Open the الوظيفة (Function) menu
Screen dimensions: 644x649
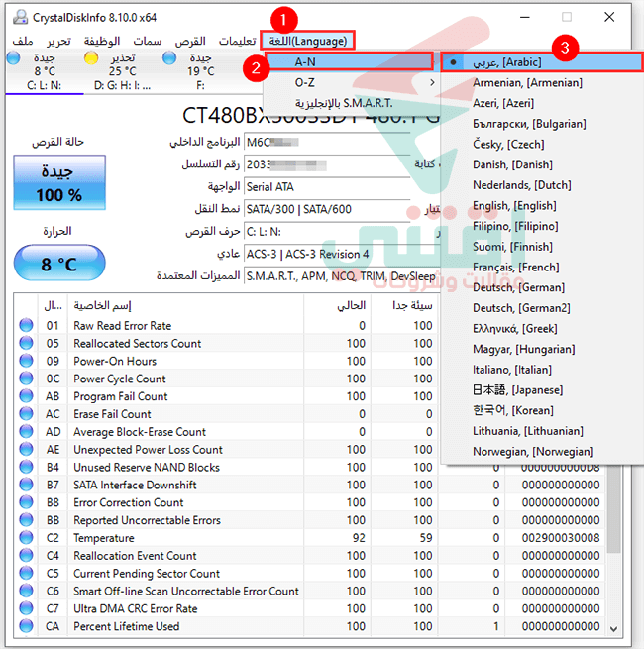pos(102,41)
